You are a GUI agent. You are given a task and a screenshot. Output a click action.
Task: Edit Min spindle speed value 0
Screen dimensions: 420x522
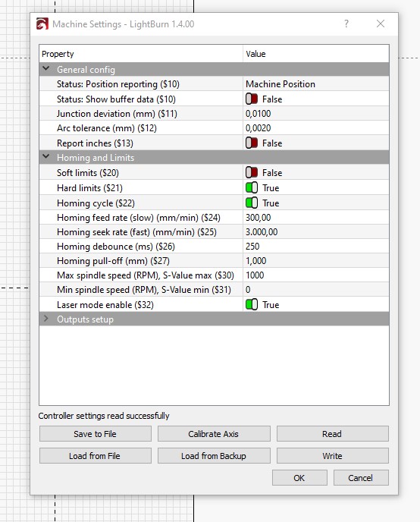click(248, 290)
